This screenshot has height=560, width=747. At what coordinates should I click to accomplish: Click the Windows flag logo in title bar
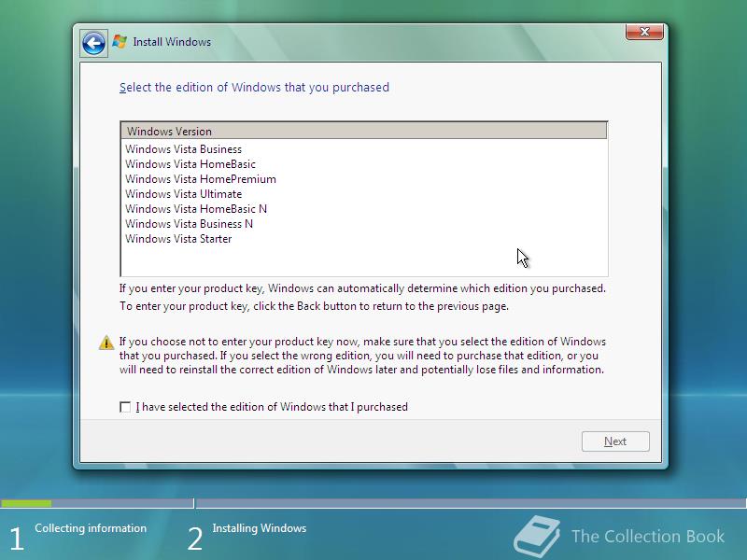click(x=120, y=41)
